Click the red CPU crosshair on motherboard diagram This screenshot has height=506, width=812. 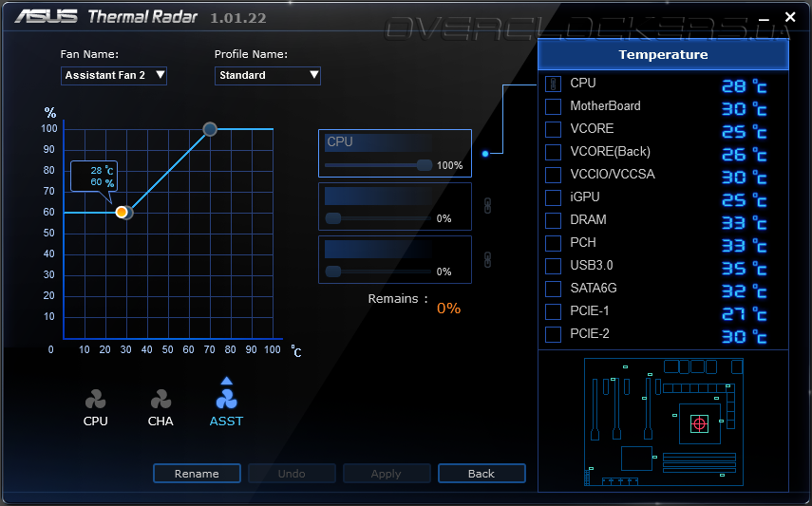coord(699,424)
